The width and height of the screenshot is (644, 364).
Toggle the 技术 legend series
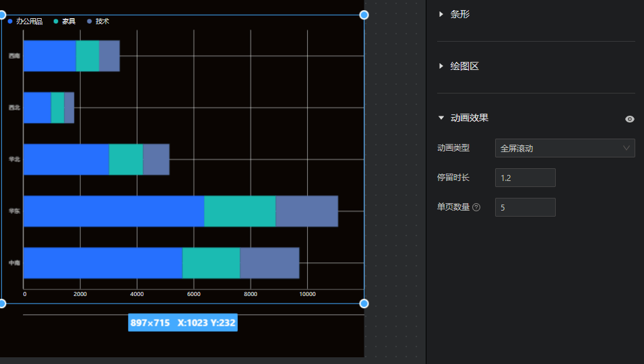click(x=98, y=22)
